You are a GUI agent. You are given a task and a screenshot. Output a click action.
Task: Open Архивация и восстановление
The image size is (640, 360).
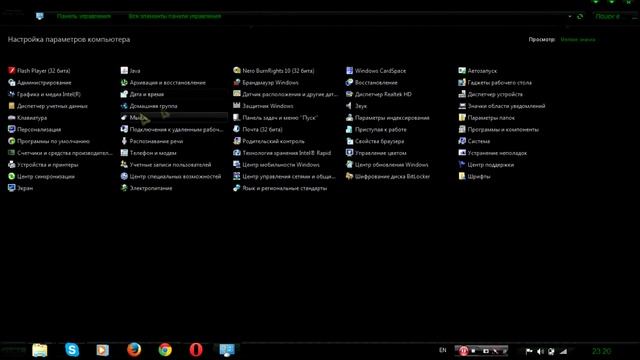pos(168,82)
